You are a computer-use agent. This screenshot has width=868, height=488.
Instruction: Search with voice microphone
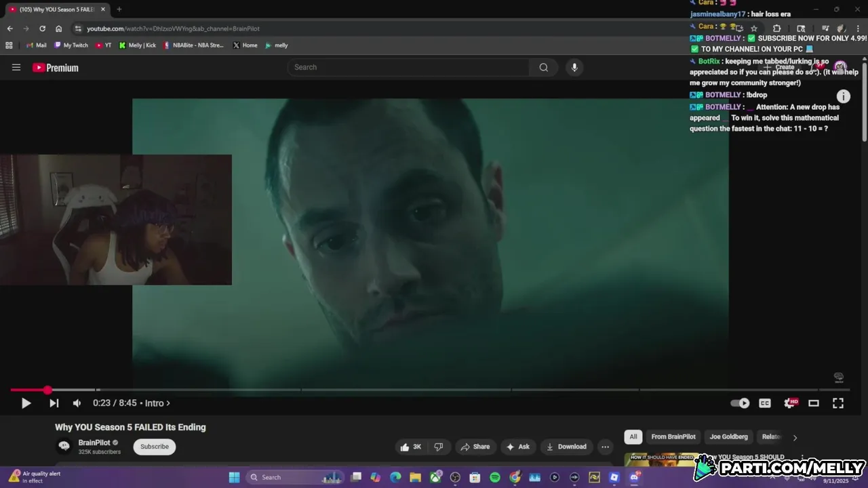tap(574, 67)
